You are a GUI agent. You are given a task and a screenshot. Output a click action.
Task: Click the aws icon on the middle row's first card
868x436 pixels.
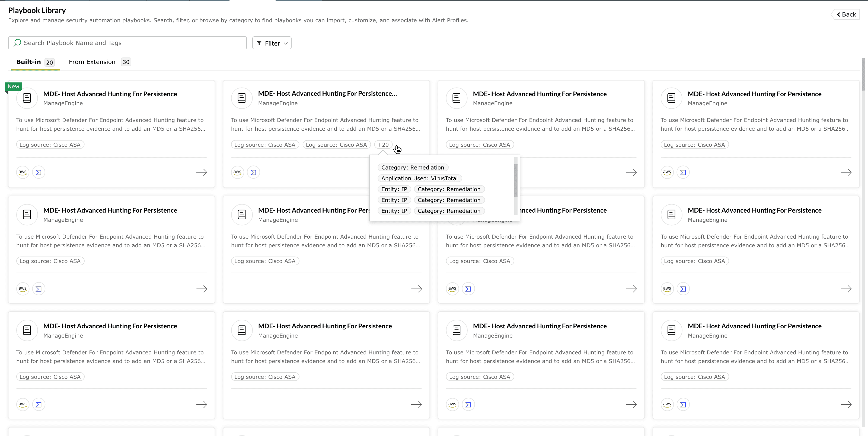(23, 289)
